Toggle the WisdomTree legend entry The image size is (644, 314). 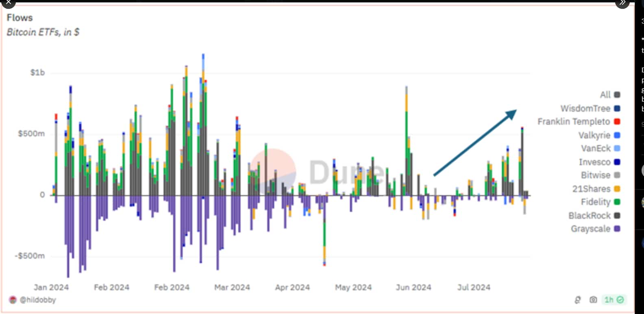[585, 108]
